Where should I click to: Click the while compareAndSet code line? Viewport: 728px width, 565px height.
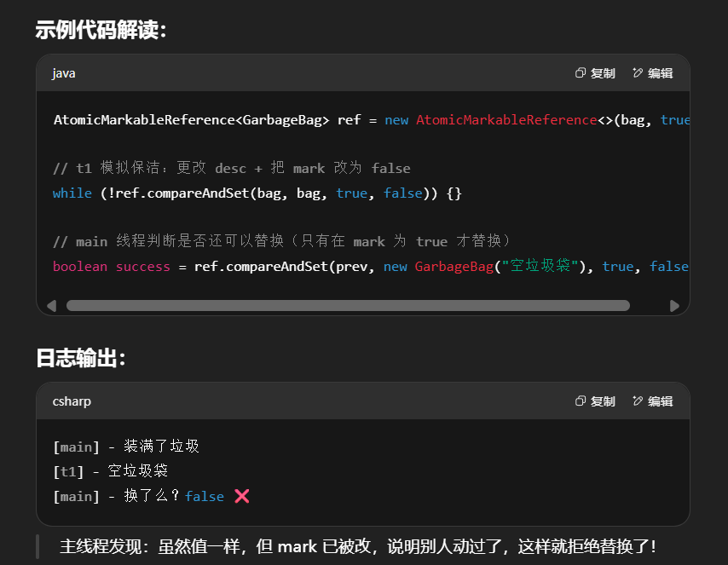point(257,193)
